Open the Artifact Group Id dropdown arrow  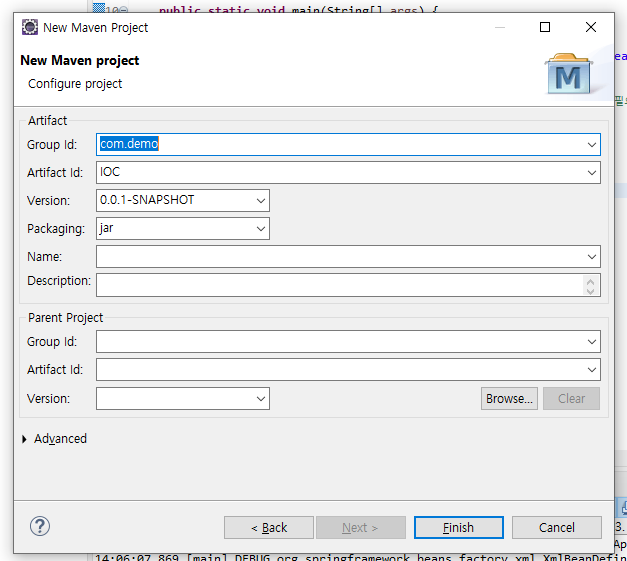point(591,145)
